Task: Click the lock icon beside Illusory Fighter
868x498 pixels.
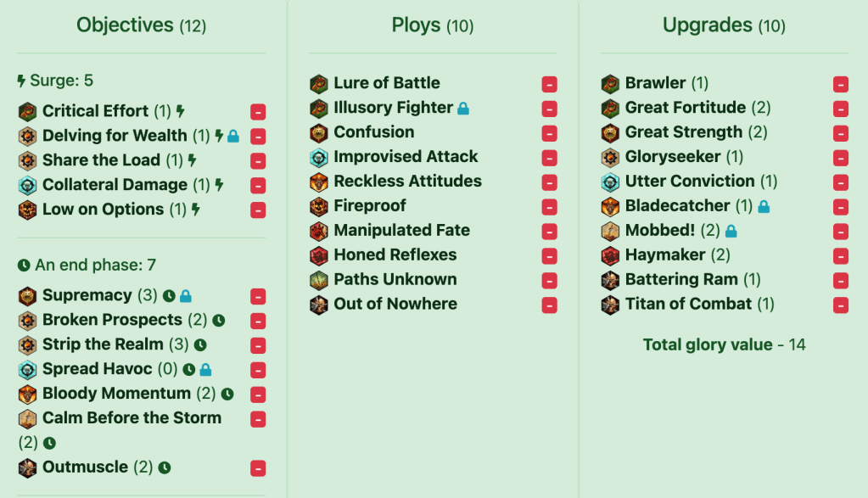Action: pos(463,109)
